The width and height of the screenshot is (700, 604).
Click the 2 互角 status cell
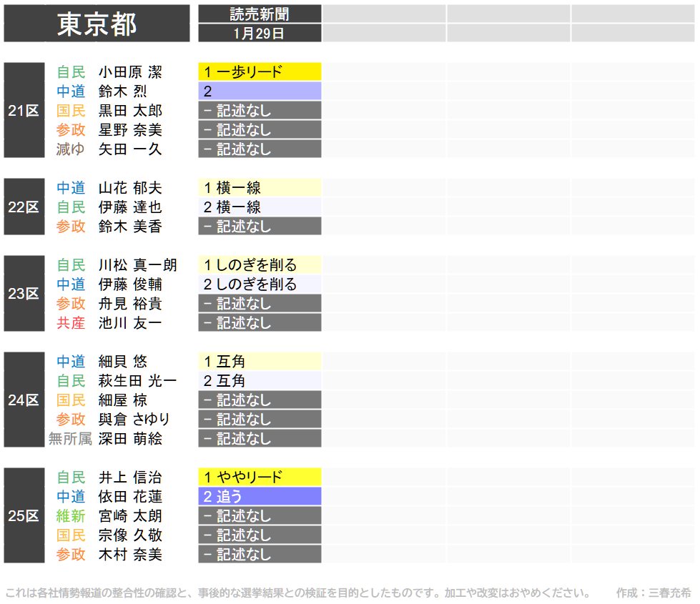tap(260, 381)
